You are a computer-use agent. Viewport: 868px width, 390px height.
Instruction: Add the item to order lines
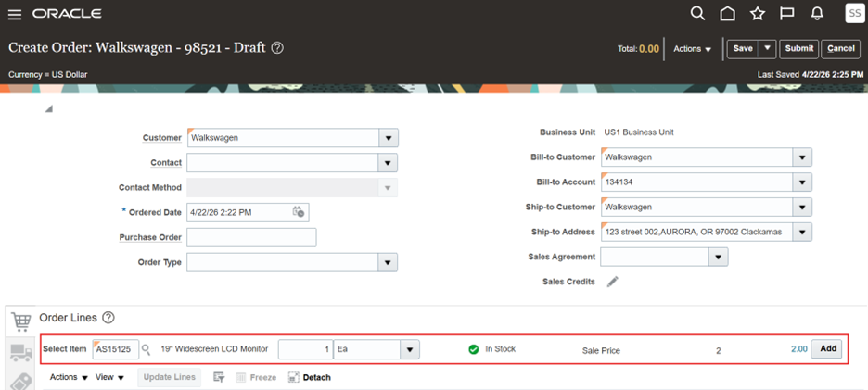[x=827, y=349]
